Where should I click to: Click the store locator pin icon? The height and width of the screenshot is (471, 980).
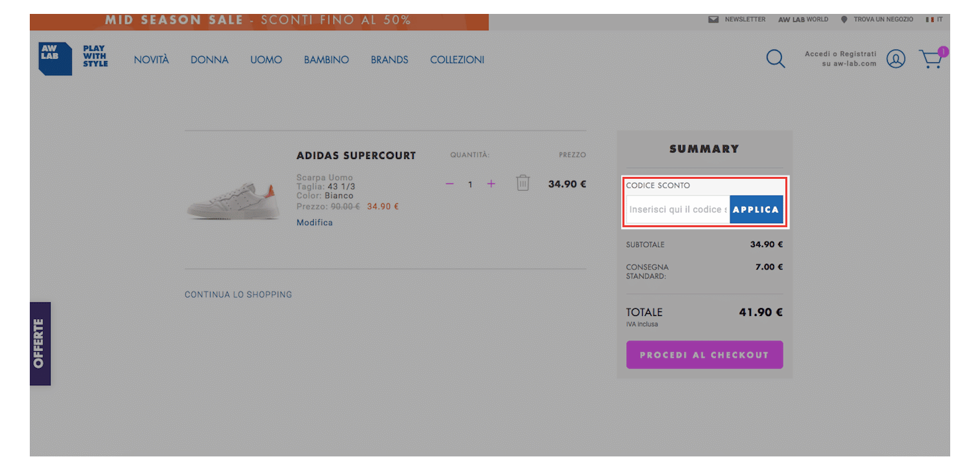click(x=844, y=19)
